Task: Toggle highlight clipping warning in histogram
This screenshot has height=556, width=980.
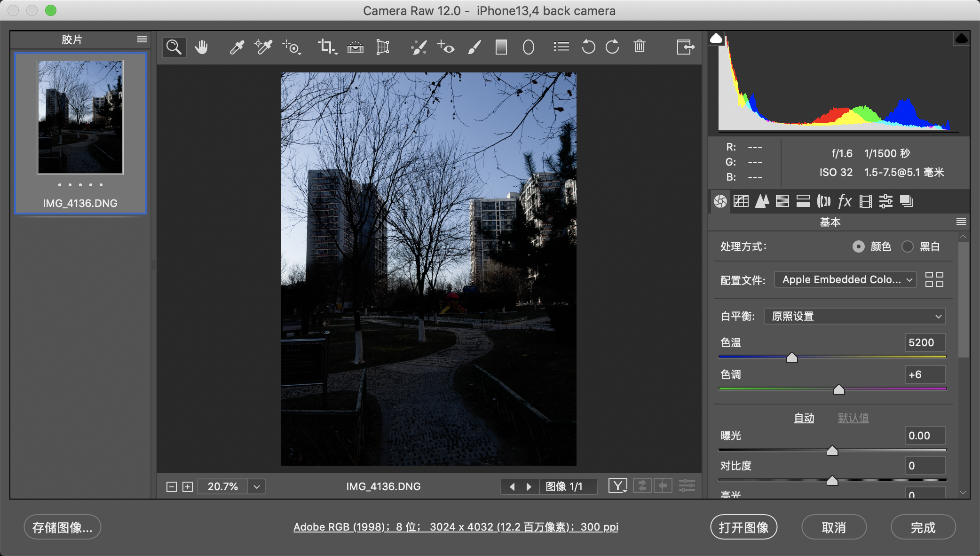Action: click(x=962, y=39)
